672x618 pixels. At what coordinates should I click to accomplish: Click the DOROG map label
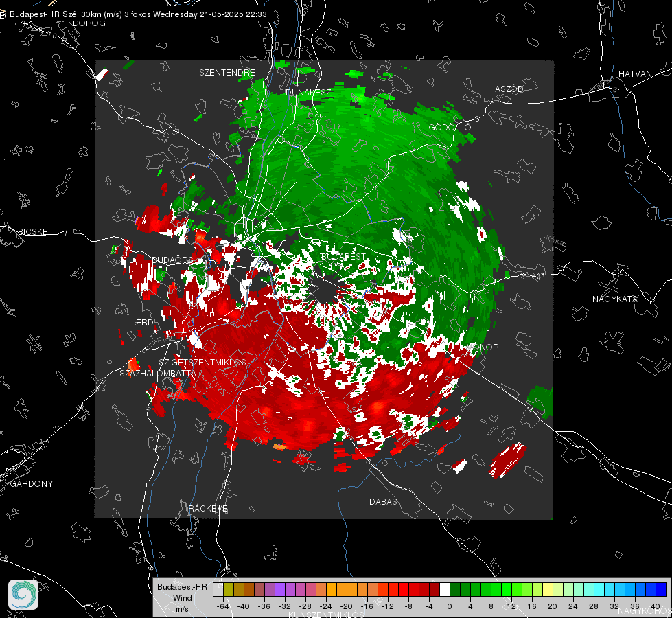coord(89,23)
